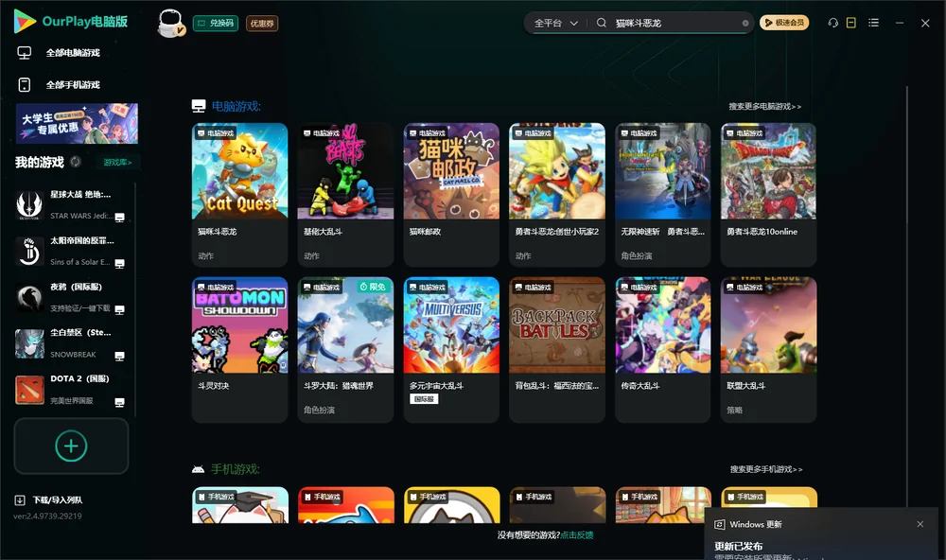
Task: Open the 背包乱斗 Backpack Battles card
Action: (557, 349)
